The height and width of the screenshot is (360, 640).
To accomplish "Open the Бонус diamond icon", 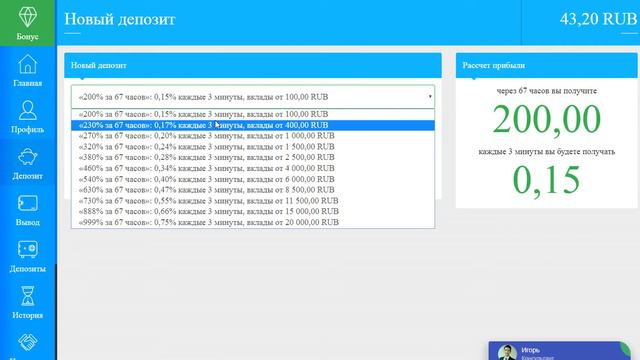I will (x=27, y=16).
